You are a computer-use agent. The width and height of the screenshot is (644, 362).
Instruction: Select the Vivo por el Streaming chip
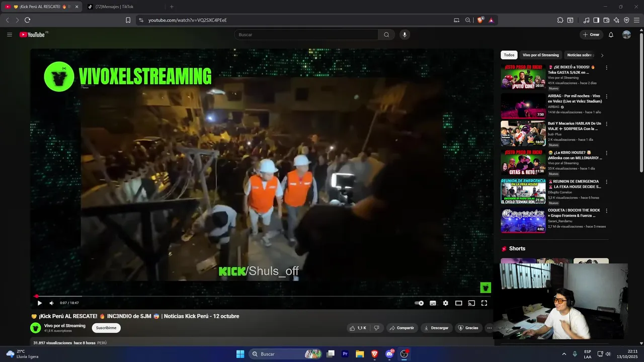541,55
